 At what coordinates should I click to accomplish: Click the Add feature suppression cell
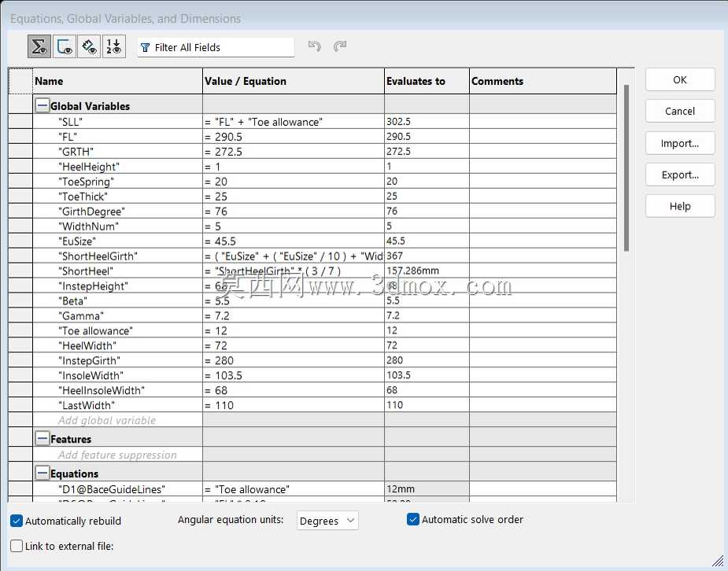point(117,455)
